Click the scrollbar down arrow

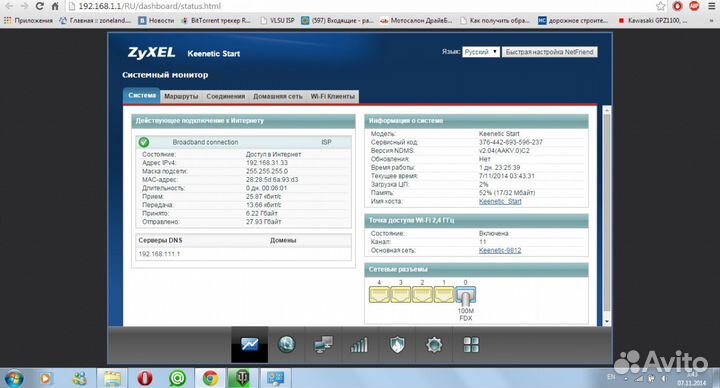tap(607, 321)
